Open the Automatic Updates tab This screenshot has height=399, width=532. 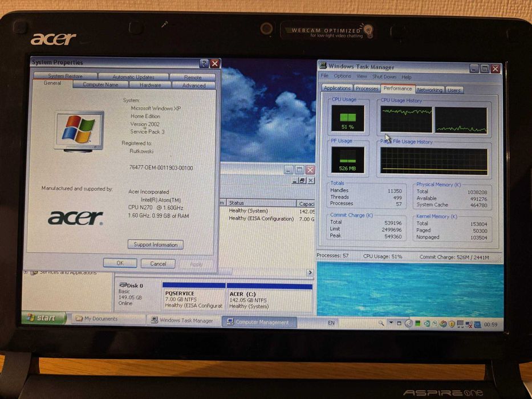pyautogui.click(x=133, y=77)
